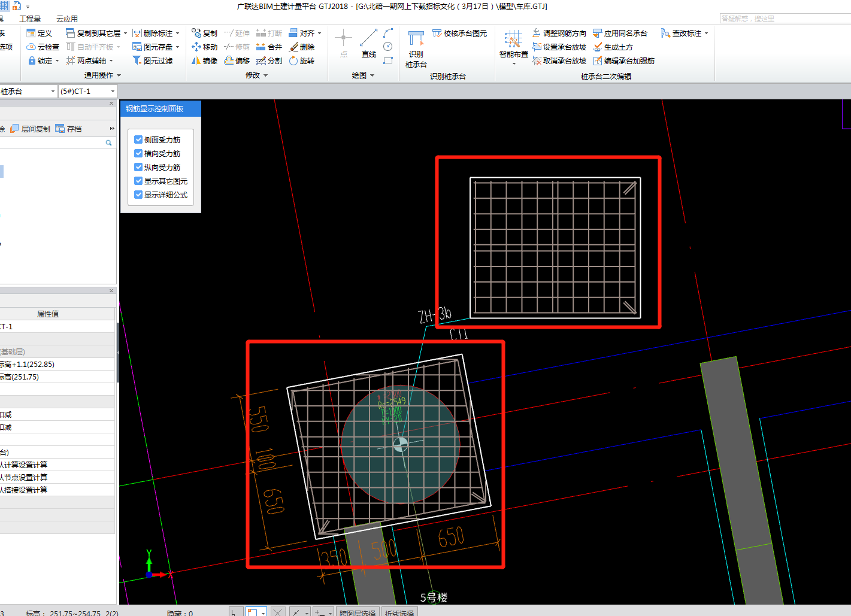This screenshot has height=616, width=851.
Task: Select the 移动 move tool
Action: 204,47
